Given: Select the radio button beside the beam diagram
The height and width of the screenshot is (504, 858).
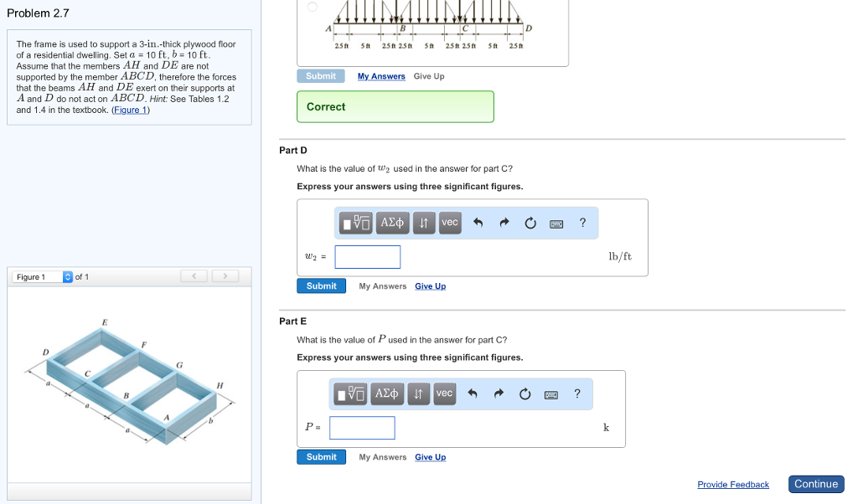Looking at the screenshot, I should (312, 7).
